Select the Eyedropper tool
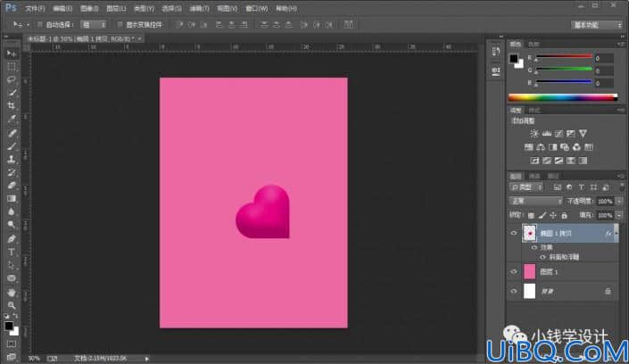Image resolution: width=629 pixels, height=364 pixels. point(12,119)
